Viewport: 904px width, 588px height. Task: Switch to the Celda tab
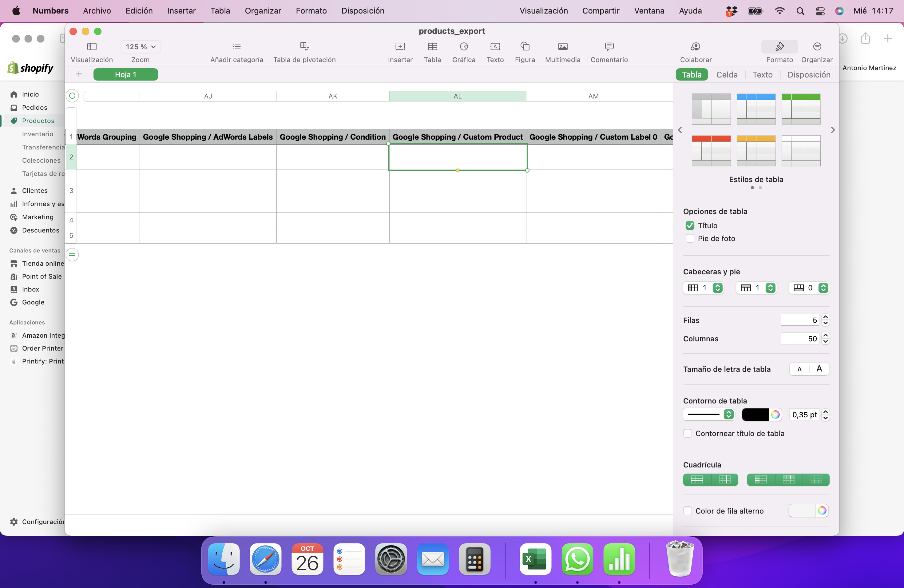[727, 75]
